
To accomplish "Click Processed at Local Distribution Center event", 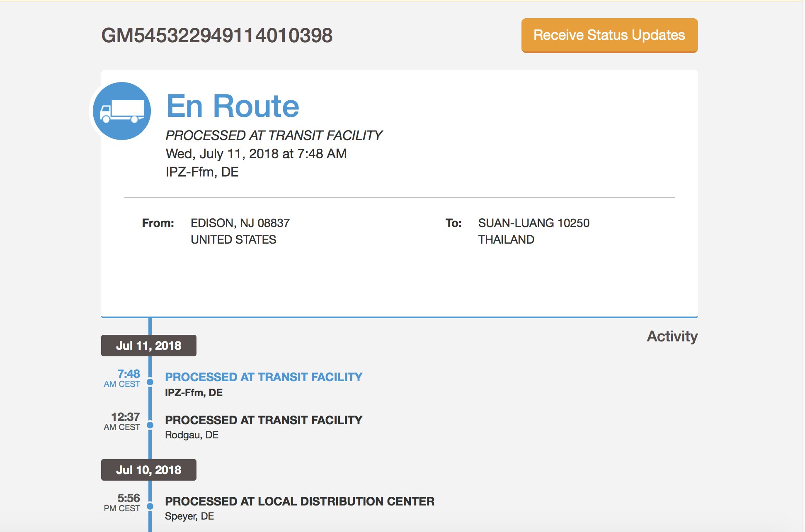I will pyautogui.click(x=300, y=501).
